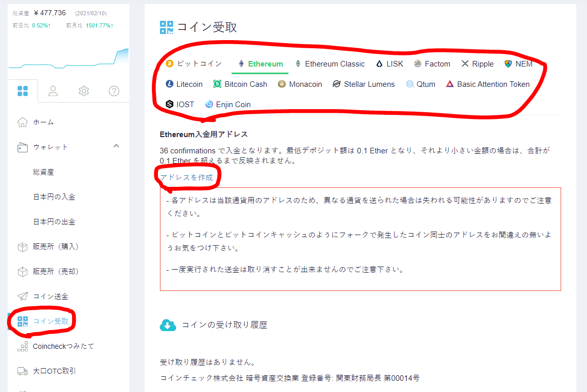This screenshot has height=392, width=587.
Task: Select the Bitcoin Cash coin tab
Action: [x=240, y=84]
